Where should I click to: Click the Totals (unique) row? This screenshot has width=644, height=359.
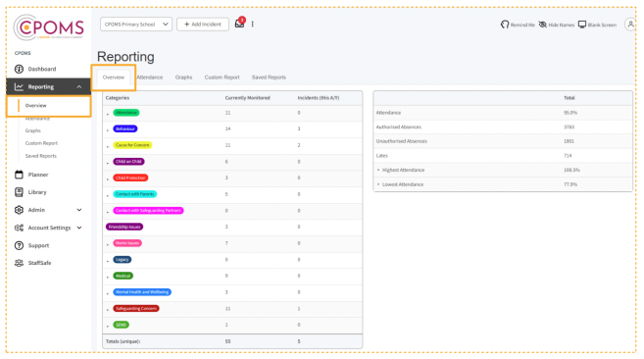(x=232, y=341)
